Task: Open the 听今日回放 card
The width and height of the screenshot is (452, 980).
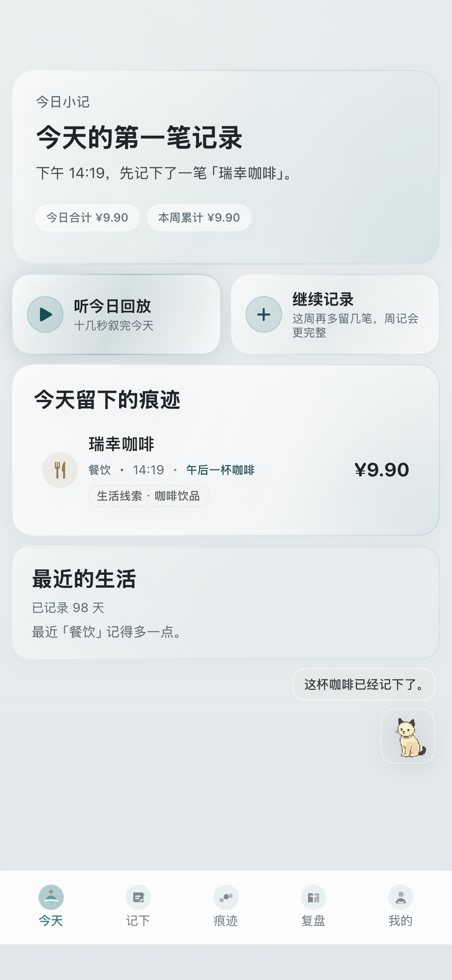Action: point(116,314)
